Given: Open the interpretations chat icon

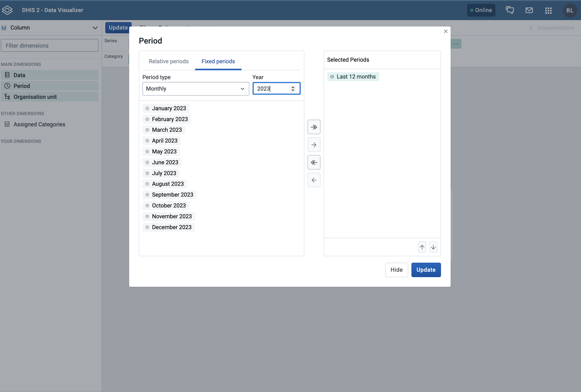Looking at the screenshot, I should pos(510,10).
